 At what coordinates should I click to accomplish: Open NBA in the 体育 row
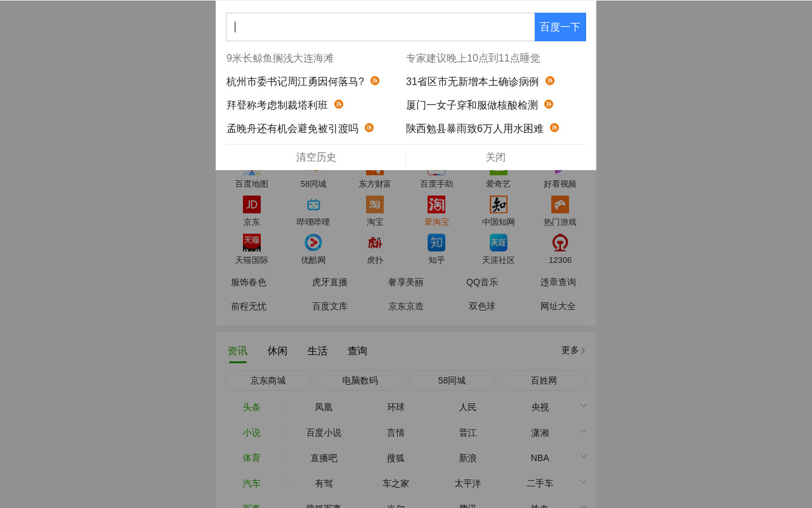(540, 458)
